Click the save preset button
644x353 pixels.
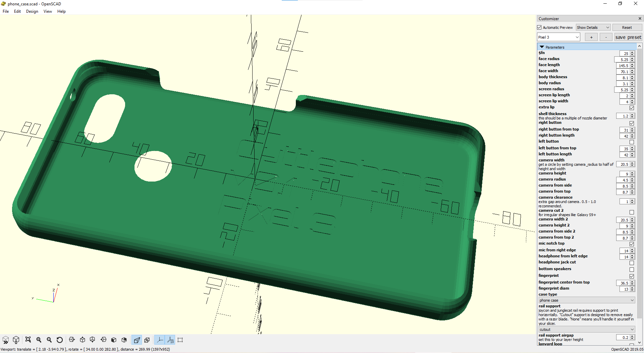pyautogui.click(x=628, y=37)
